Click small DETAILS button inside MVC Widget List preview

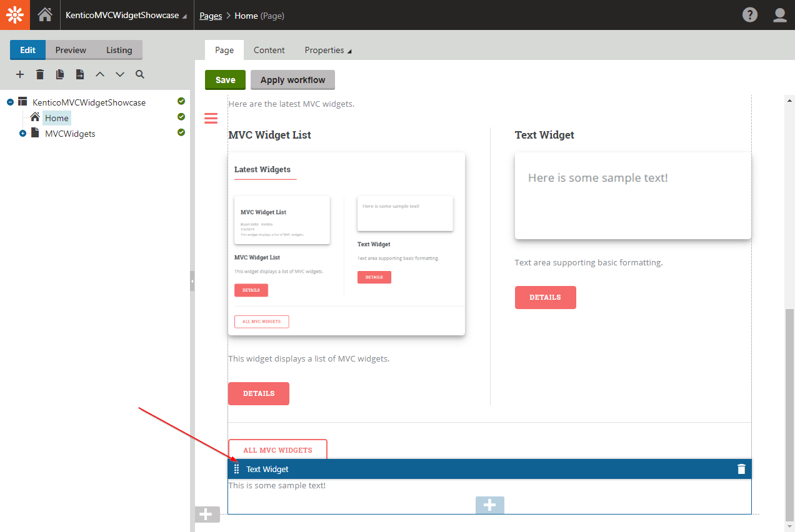(251, 290)
